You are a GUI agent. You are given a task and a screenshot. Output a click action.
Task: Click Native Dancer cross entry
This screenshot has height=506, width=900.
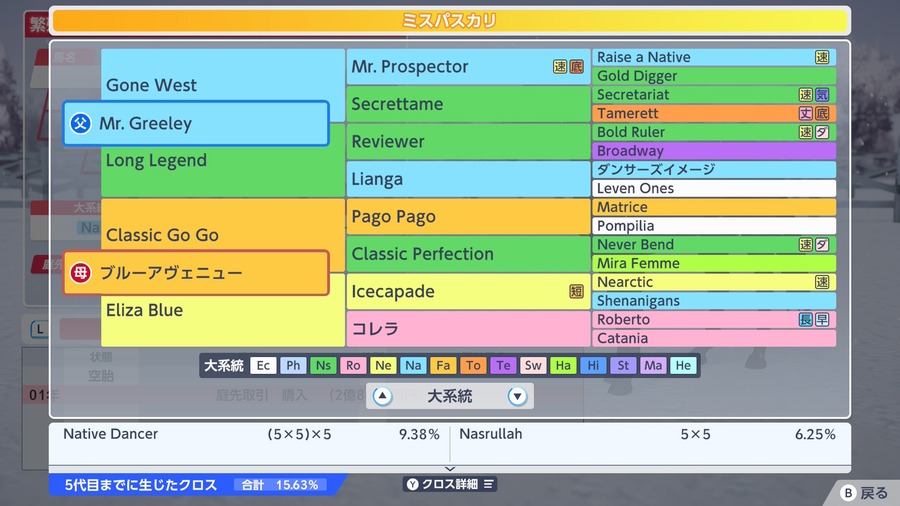(251, 434)
